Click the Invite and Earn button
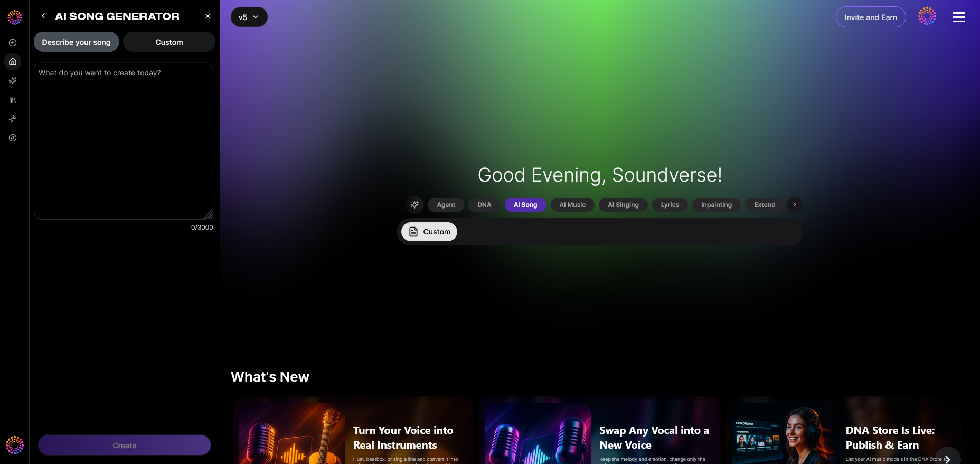 point(871,17)
